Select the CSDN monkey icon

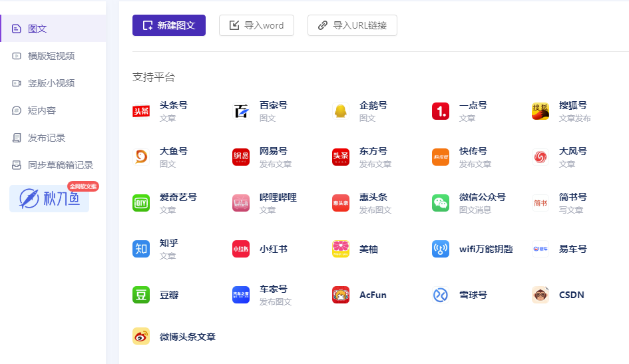[540, 295]
